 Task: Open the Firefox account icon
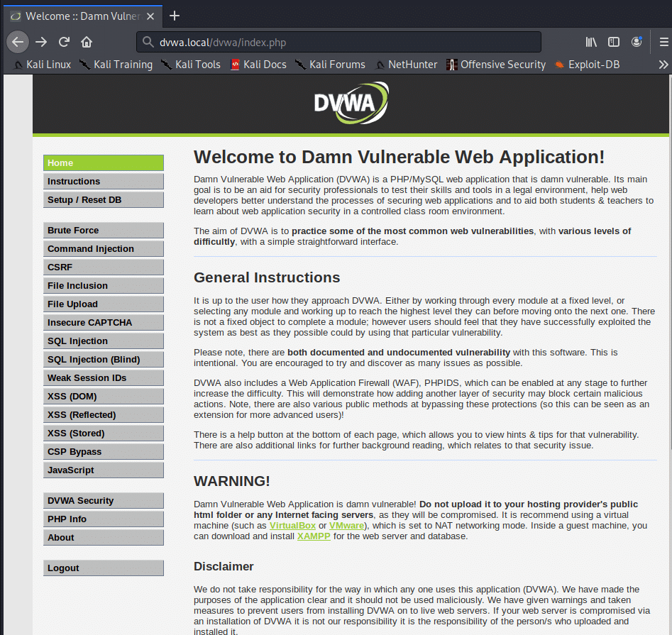click(637, 42)
